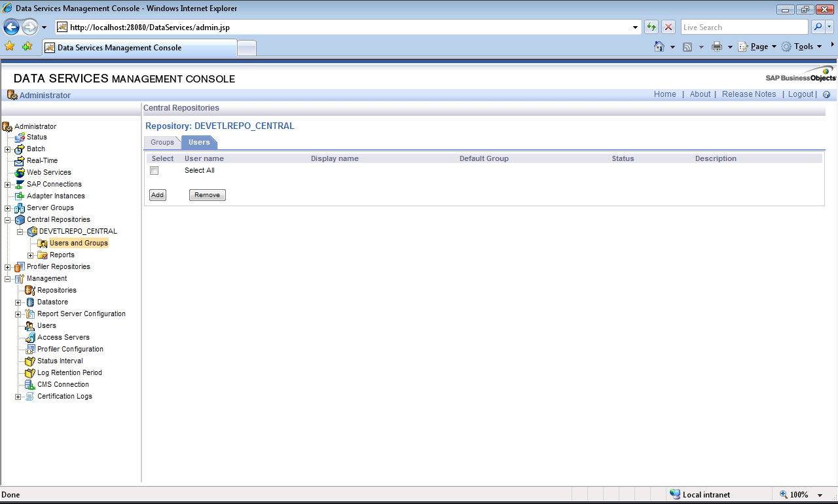Click the browser Home icon

point(659,46)
